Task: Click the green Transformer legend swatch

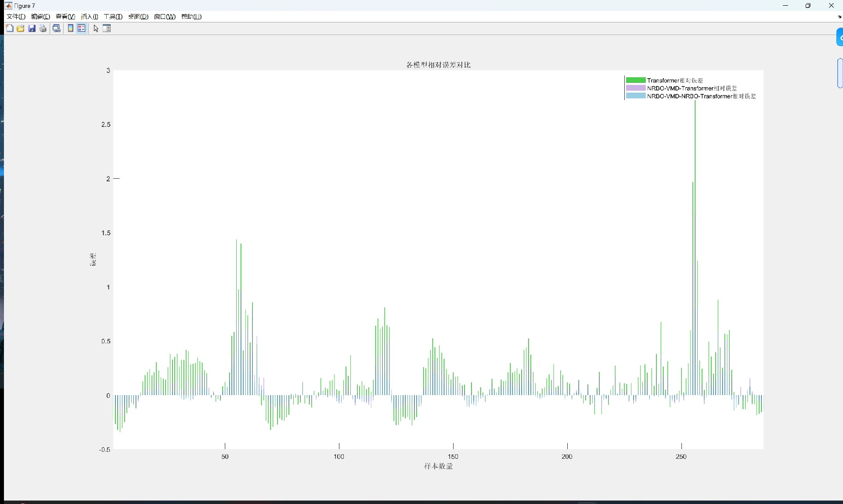Action: [635, 80]
